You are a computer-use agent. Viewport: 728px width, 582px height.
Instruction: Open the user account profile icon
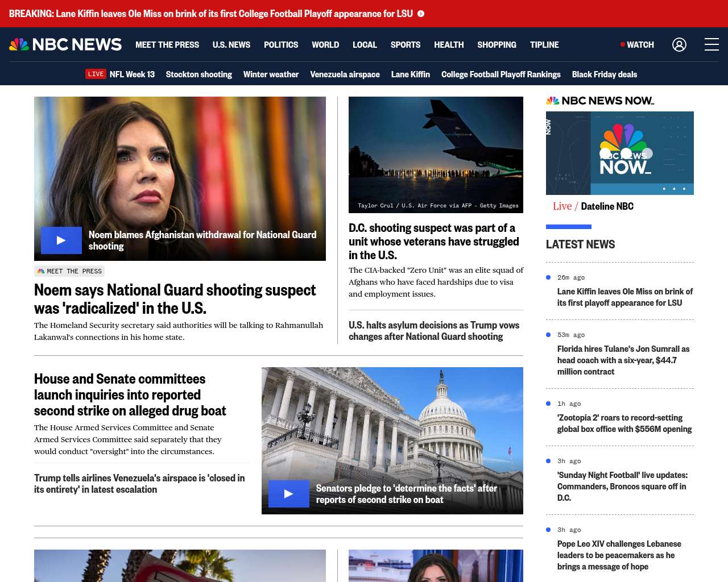(679, 44)
